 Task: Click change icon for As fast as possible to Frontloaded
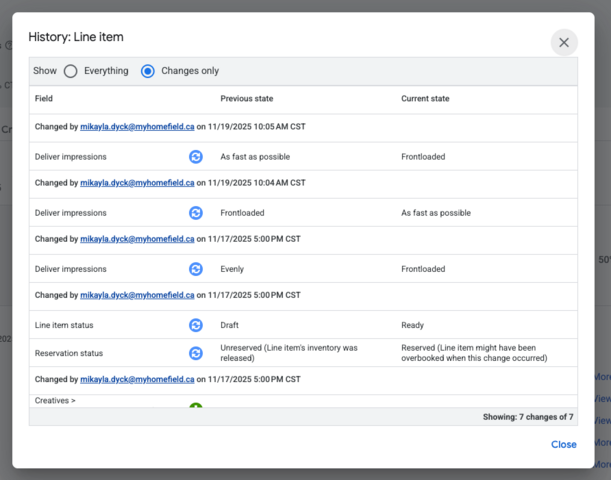(x=196, y=157)
